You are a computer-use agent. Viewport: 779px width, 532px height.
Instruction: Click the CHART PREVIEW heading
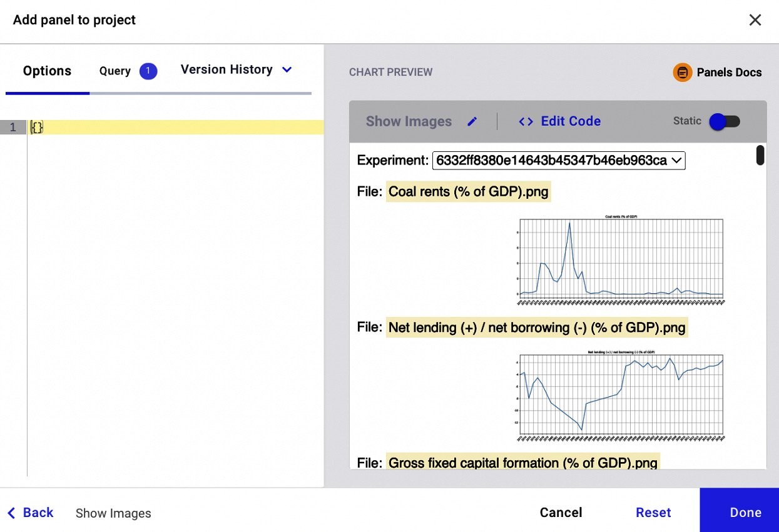point(390,73)
